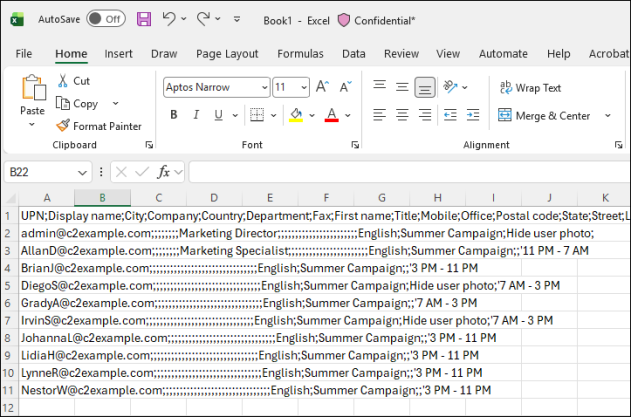This screenshot has height=417, width=631.
Task: Click the Orientation text angle icon
Action: [x=451, y=87]
